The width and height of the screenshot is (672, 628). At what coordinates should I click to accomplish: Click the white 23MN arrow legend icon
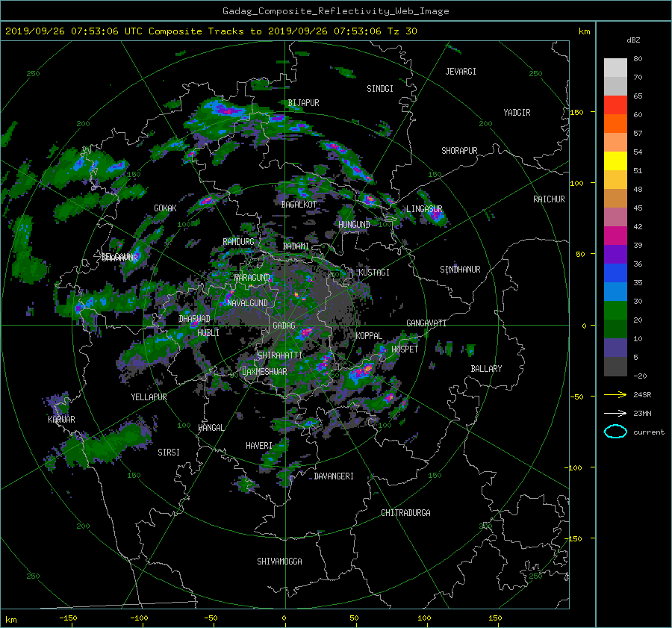615,413
